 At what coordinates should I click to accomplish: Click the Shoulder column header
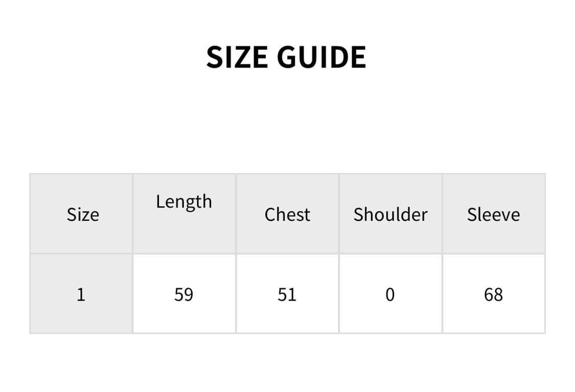tap(390, 214)
